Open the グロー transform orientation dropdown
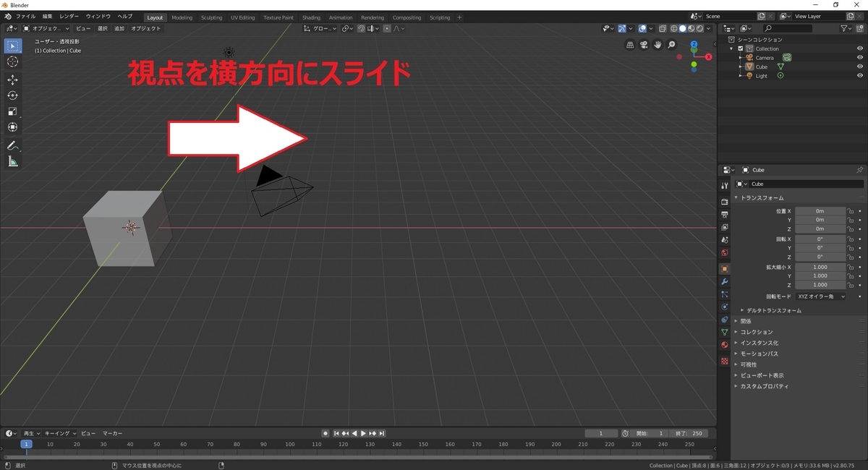This screenshot has width=868, height=470. tap(320, 28)
